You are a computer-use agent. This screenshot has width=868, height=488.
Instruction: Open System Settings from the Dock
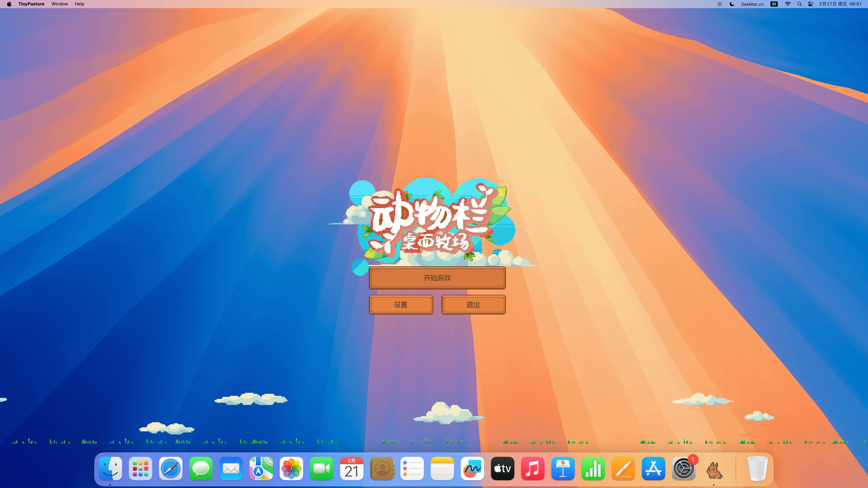pyautogui.click(x=684, y=469)
